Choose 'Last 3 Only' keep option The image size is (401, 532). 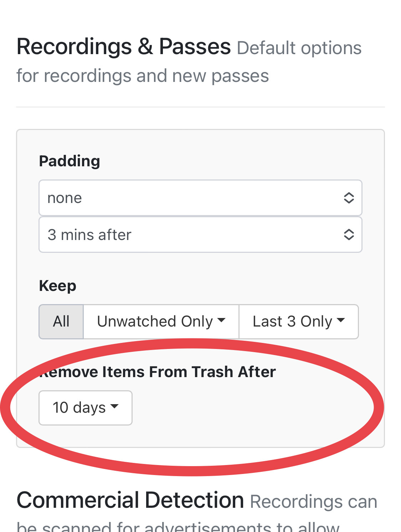(x=292, y=322)
